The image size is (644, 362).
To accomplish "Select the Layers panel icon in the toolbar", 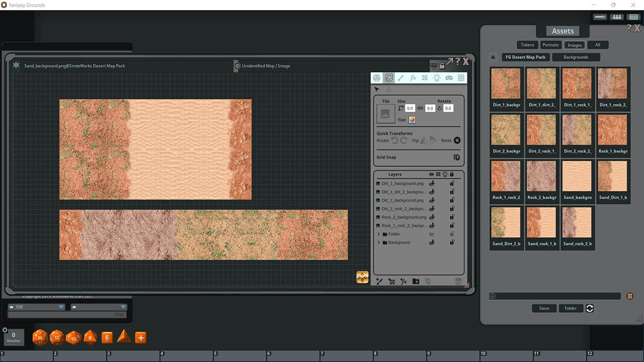I will coord(388,78).
